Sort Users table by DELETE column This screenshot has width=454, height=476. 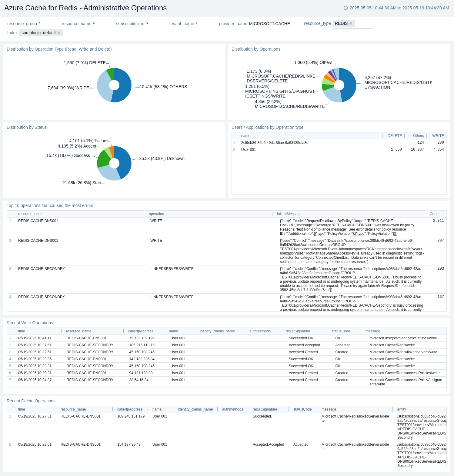tap(395, 136)
